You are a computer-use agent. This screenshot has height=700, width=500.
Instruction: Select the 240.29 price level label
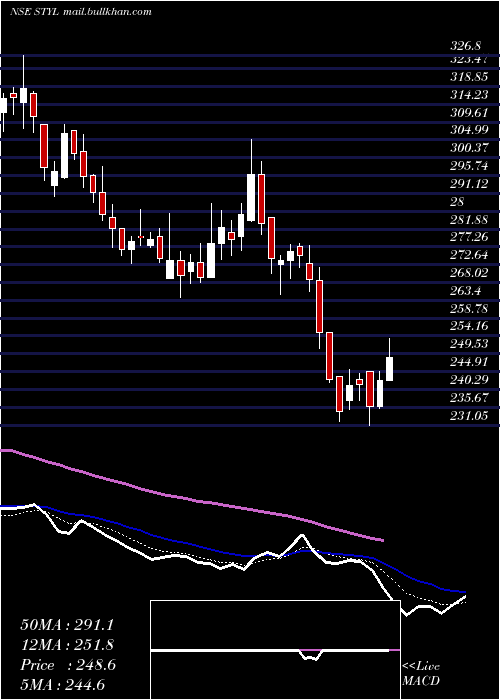[469, 379]
